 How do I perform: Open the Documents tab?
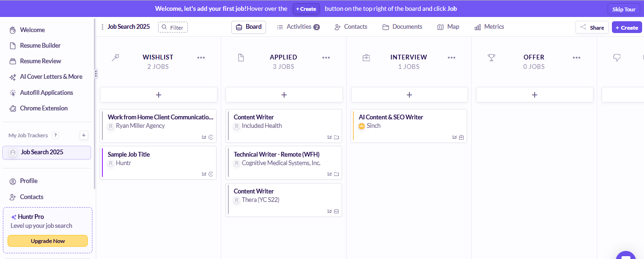point(402,27)
